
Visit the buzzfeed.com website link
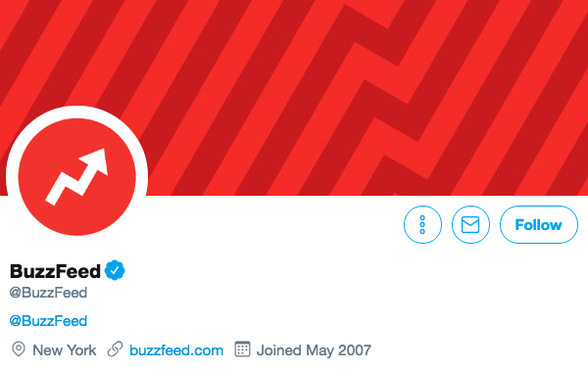pyautogui.click(x=176, y=350)
